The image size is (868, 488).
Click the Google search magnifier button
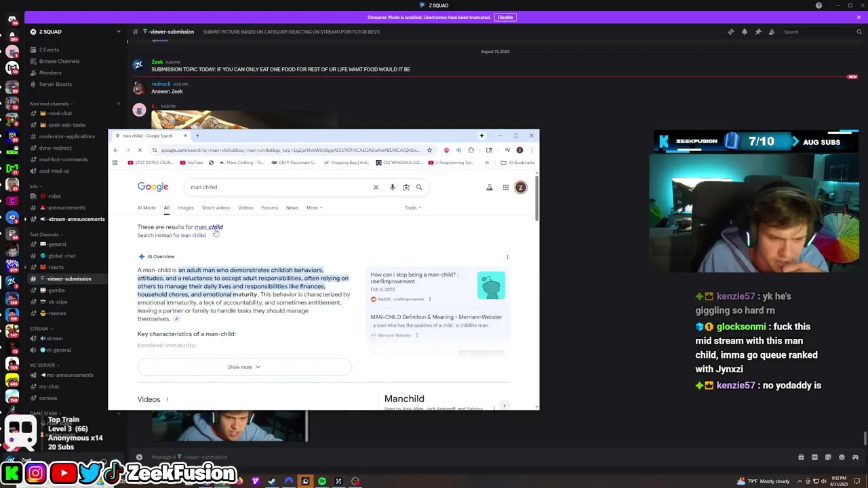point(419,187)
